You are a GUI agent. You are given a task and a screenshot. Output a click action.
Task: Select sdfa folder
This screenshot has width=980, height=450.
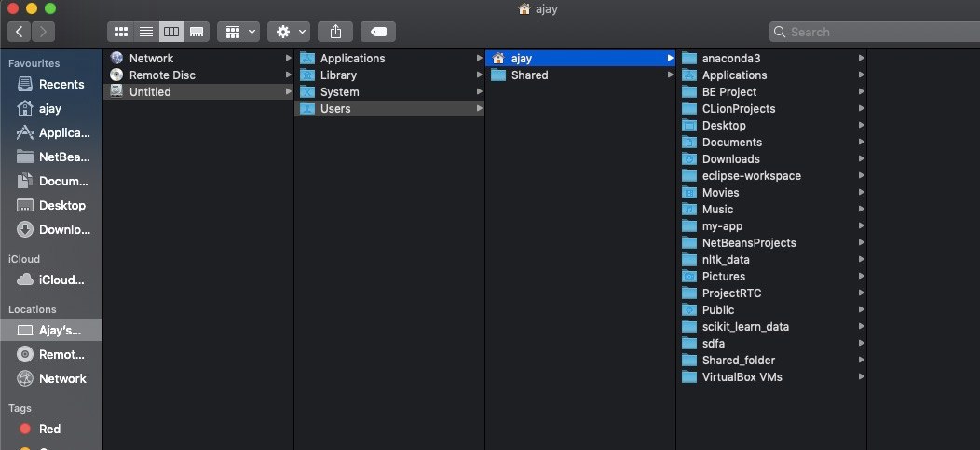pos(772,344)
